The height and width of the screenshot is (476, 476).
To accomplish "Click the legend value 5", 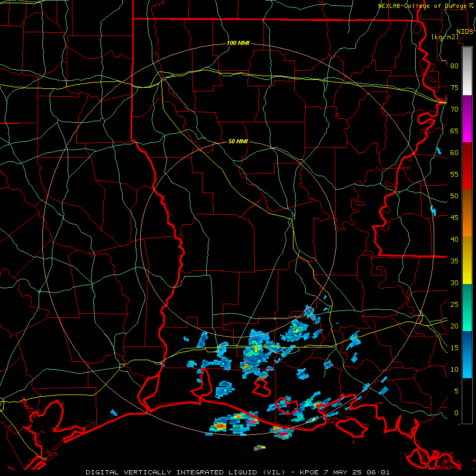I will [456, 391].
